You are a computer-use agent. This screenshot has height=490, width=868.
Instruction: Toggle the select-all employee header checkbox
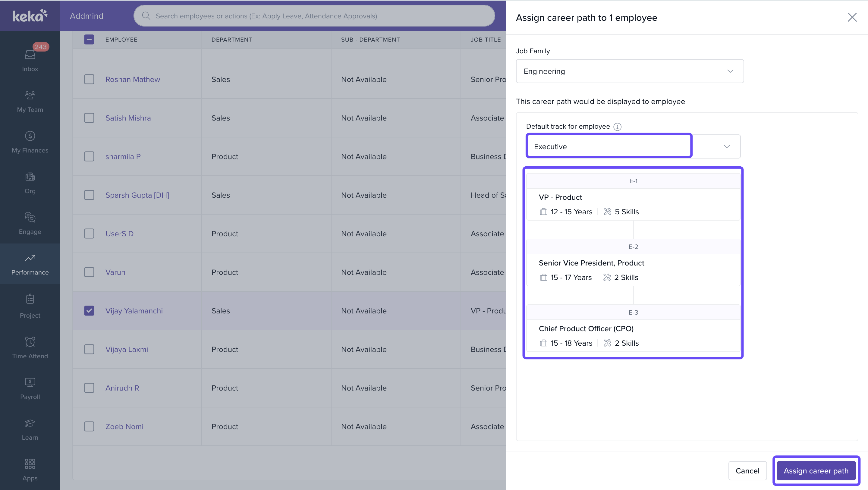click(x=89, y=39)
